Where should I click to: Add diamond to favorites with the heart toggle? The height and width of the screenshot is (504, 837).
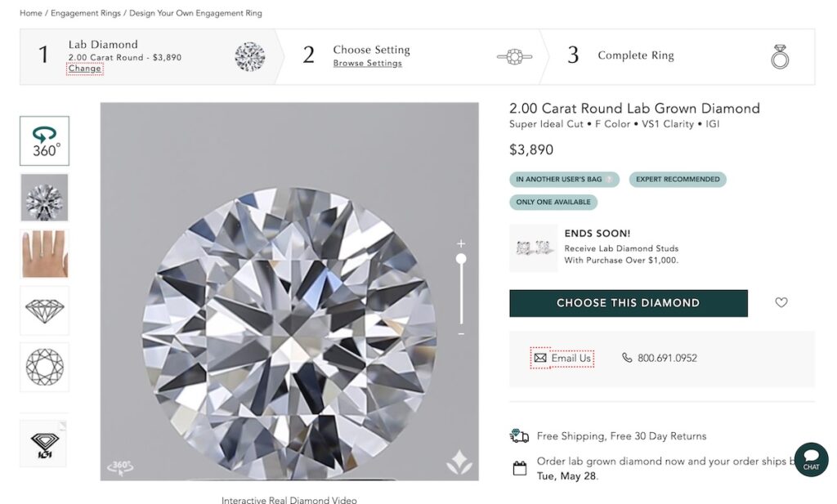781,302
